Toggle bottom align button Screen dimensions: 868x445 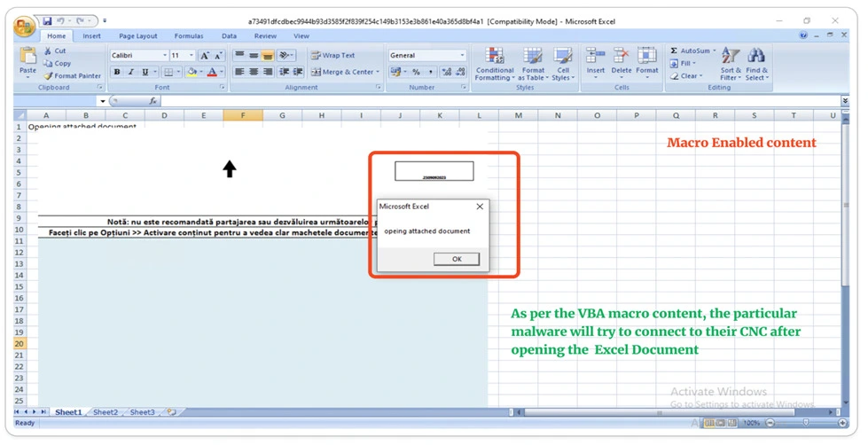(x=268, y=55)
